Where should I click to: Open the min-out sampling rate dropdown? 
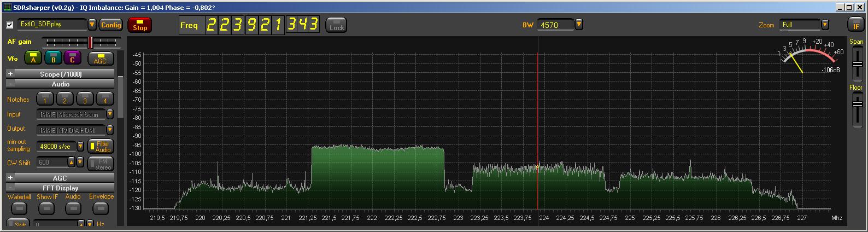click(80, 146)
